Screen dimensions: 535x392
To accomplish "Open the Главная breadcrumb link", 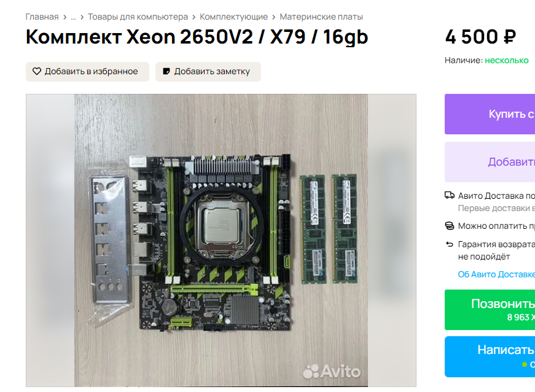I will 42,17.
